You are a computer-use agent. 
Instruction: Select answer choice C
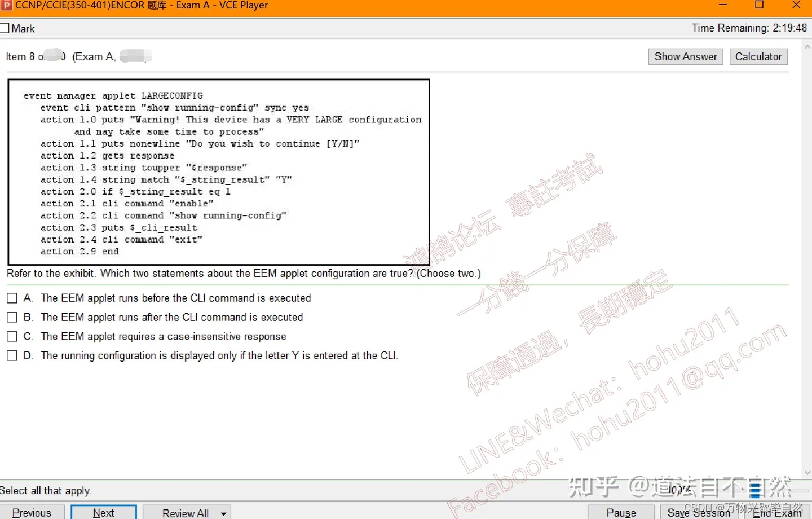(12, 336)
